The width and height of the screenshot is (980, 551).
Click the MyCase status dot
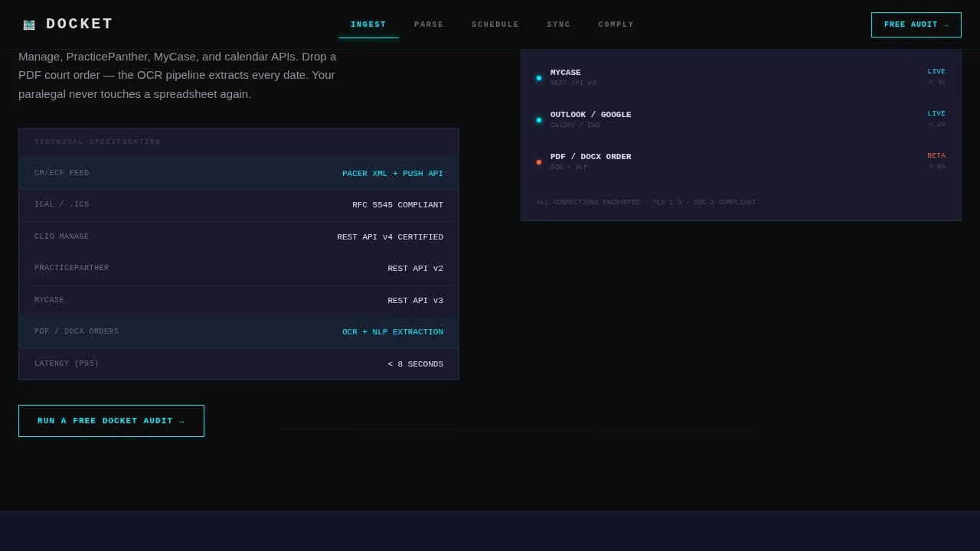(x=539, y=78)
